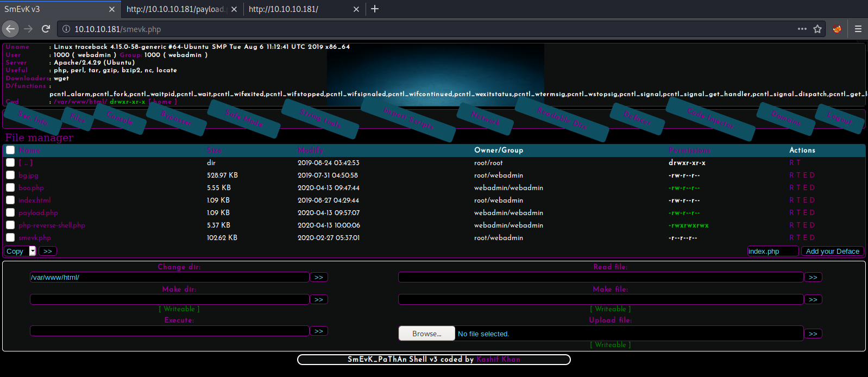Select the Network menu item
868x377 pixels.
click(x=486, y=118)
